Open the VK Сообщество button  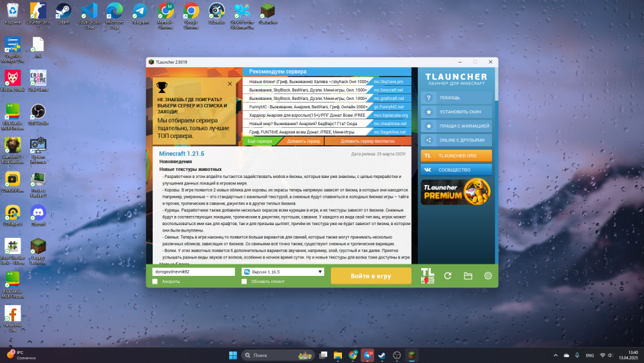[457, 170]
